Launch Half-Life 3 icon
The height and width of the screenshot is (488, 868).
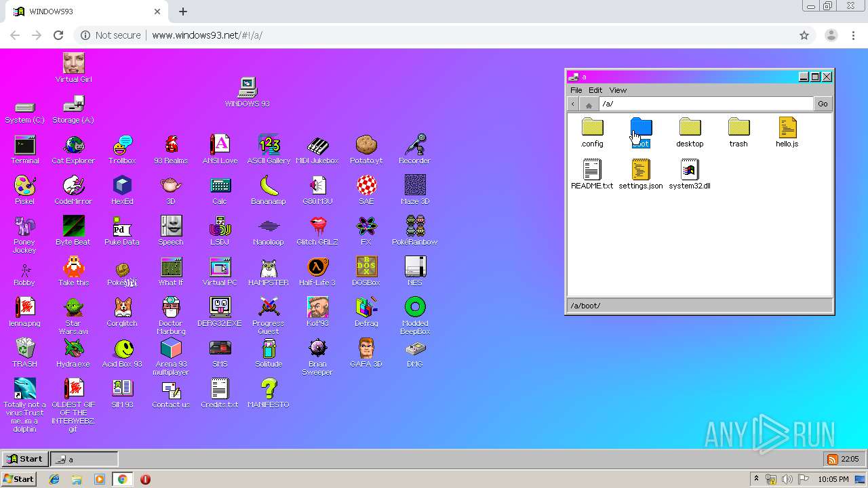click(317, 272)
